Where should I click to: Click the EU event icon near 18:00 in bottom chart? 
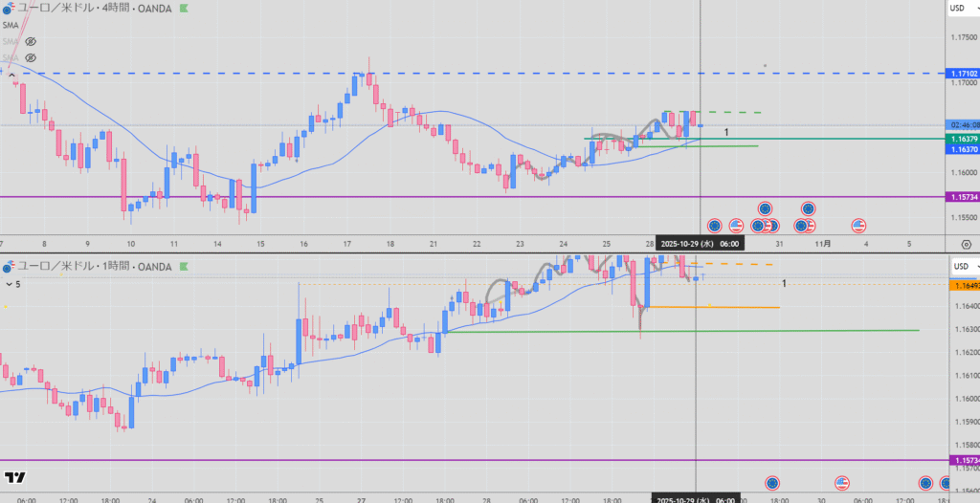coord(773,484)
